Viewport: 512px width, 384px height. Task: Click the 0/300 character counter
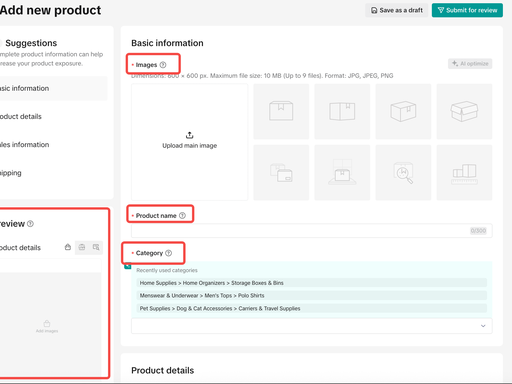click(478, 231)
